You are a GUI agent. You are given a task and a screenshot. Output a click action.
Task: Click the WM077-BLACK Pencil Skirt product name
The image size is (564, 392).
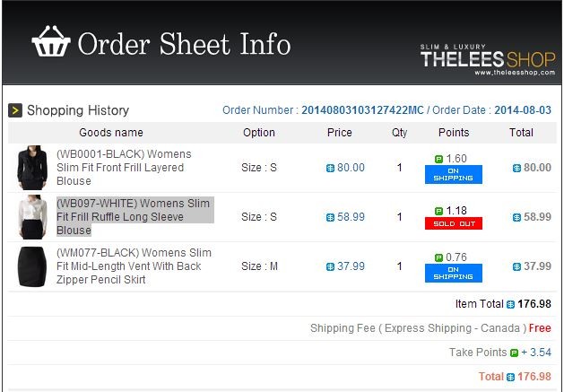point(134,266)
